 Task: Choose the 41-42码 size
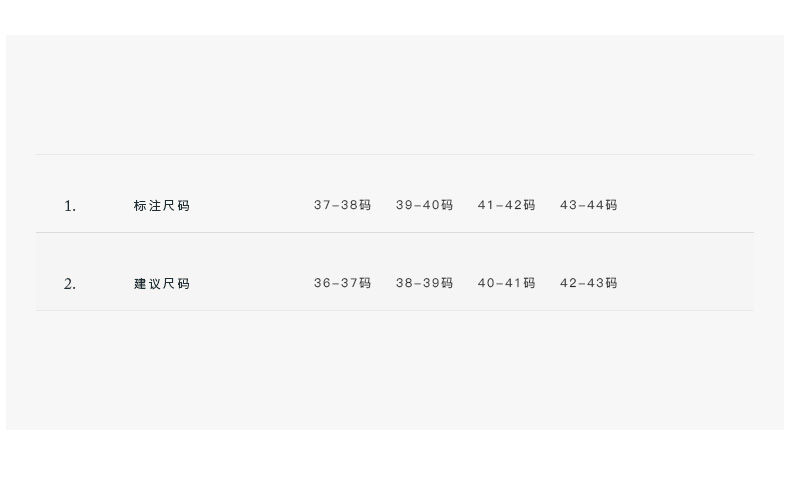point(506,205)
